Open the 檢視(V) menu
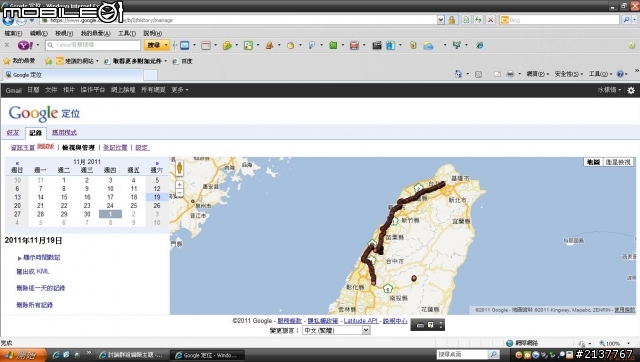The height and width of the screenshot is (362, 640). point(64,33)
